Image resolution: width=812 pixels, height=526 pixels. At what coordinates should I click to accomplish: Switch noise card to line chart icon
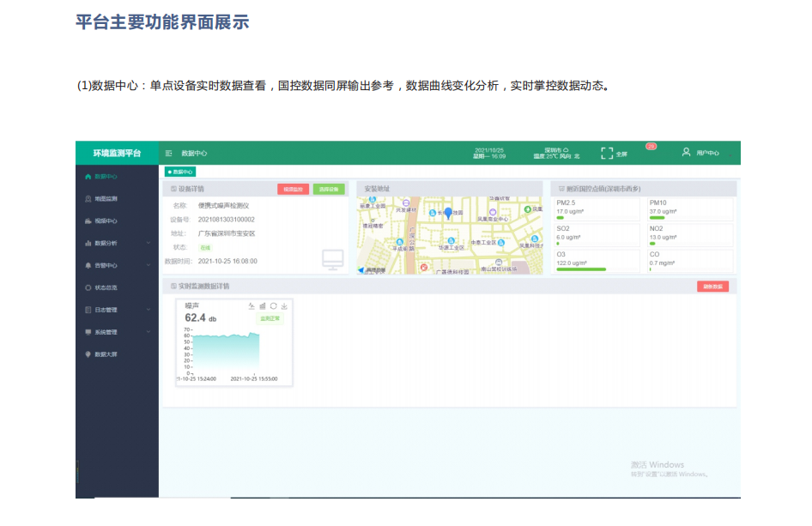click(x=251, y=306)
